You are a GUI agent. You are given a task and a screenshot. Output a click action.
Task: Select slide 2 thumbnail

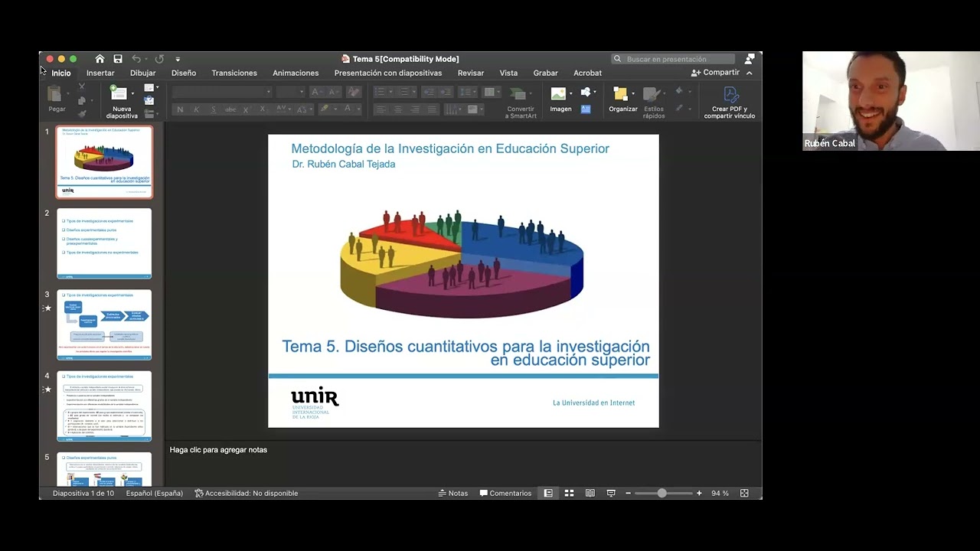104,243
